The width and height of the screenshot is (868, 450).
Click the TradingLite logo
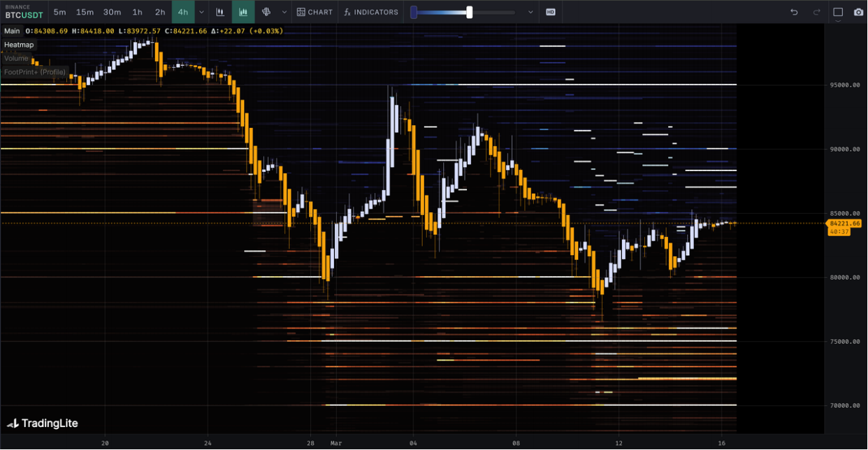pyautogui.click(x=43, y=423)
